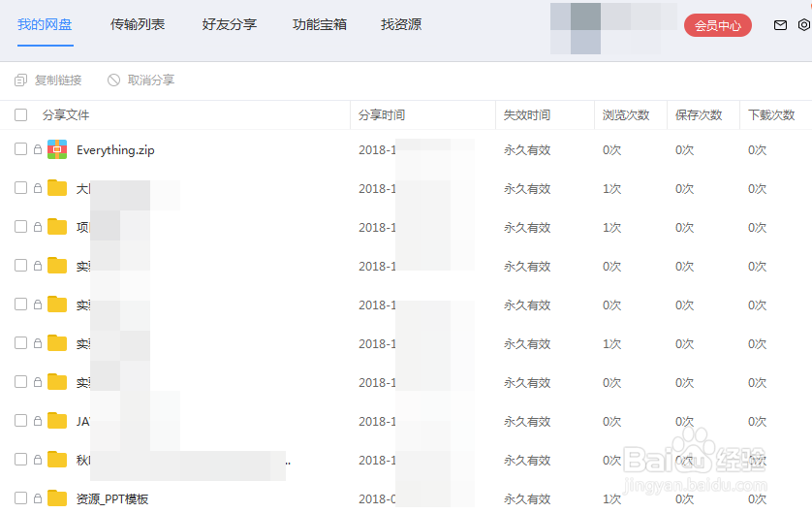Click the Everything.zip archive icon
812x513 pixels.
pyautogui.click(x=57, y=149)
